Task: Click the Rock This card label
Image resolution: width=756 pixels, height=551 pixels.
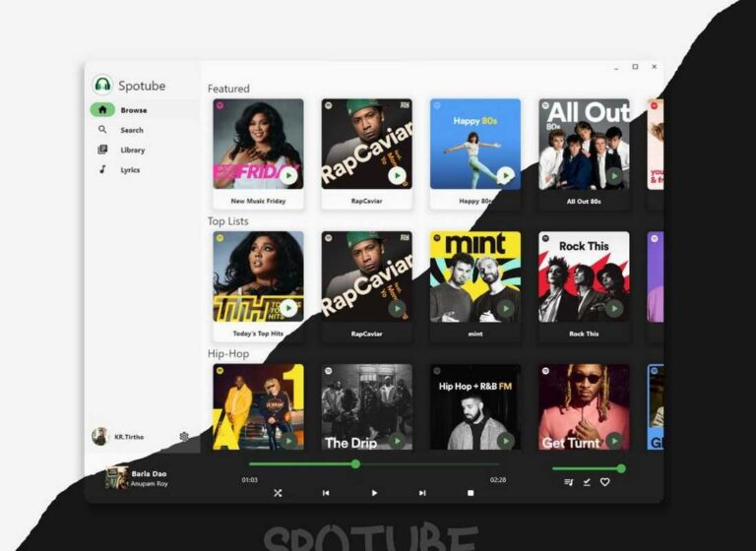Action: click(584, 334)
